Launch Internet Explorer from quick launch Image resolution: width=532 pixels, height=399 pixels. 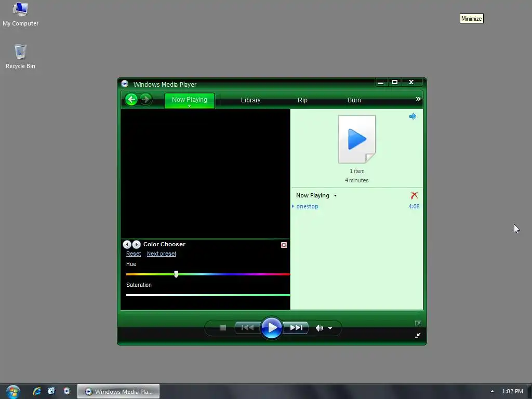click(37, 391)
